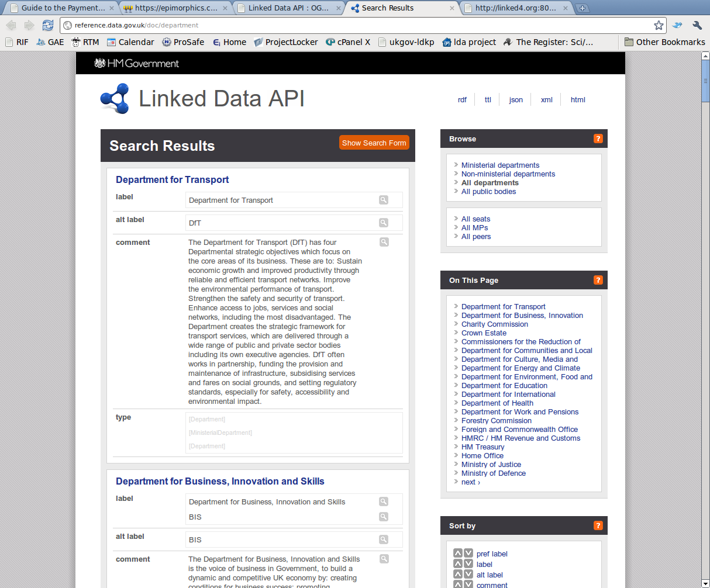Screen dimensions: 710x588
Task: Click magnifier icon next to Transport comment text
Action: (x=384, y=242)
